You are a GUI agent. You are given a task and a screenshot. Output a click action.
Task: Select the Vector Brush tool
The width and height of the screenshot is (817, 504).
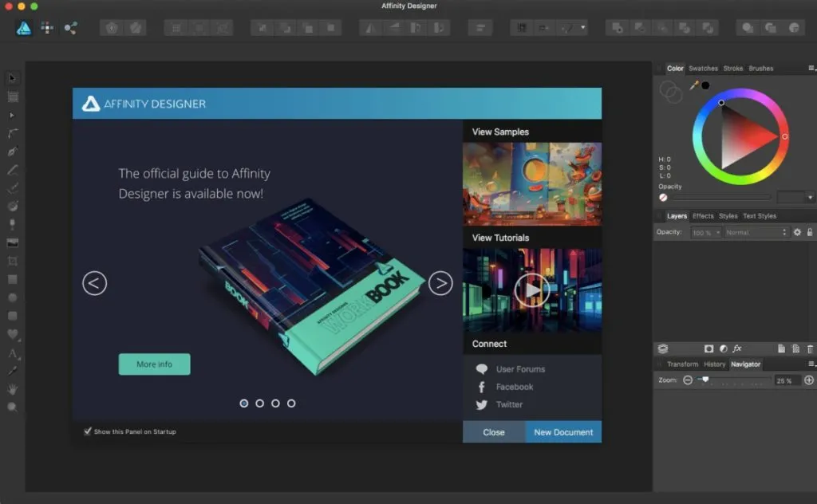coord(13,188)
